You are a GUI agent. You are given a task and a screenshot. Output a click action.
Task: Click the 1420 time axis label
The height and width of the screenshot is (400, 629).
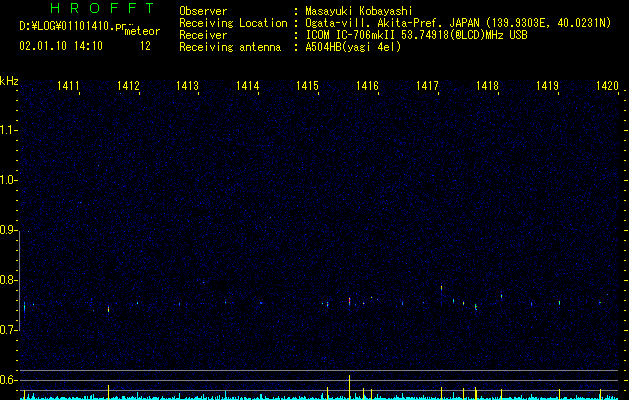(607, 86)
